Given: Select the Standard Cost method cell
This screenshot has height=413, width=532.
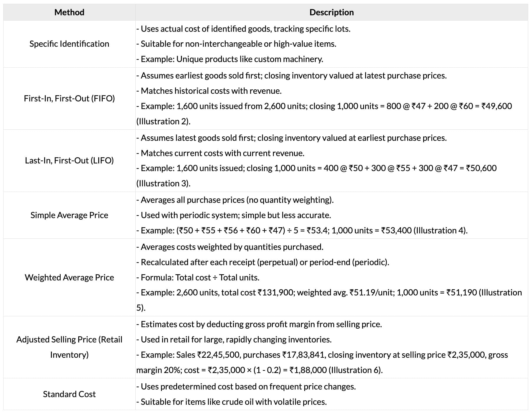Looking at the screenshot, I should (x=69, y=394).
